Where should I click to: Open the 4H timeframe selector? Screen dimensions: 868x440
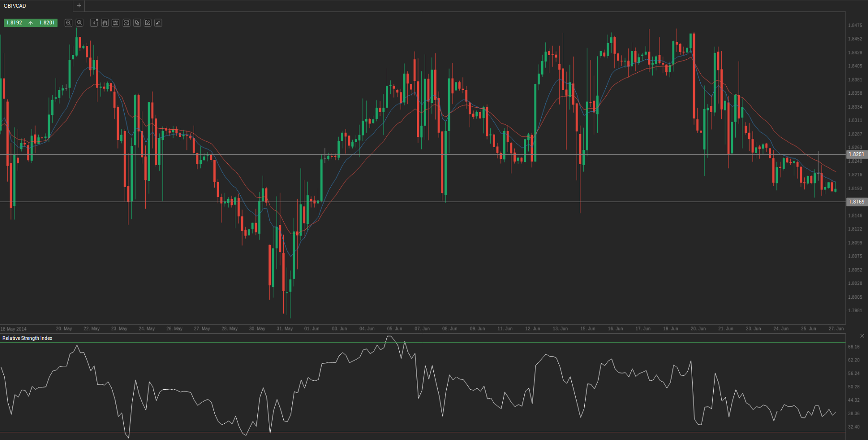pos(94,23)
